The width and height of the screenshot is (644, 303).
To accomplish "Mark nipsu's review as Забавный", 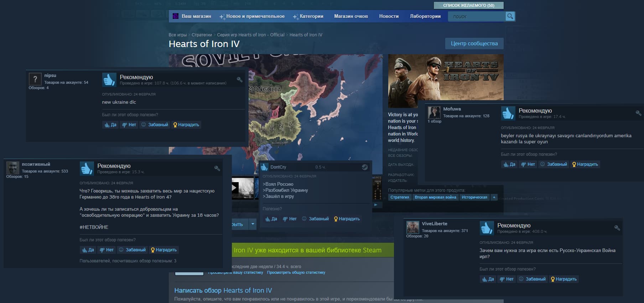I will pos(155,125).
